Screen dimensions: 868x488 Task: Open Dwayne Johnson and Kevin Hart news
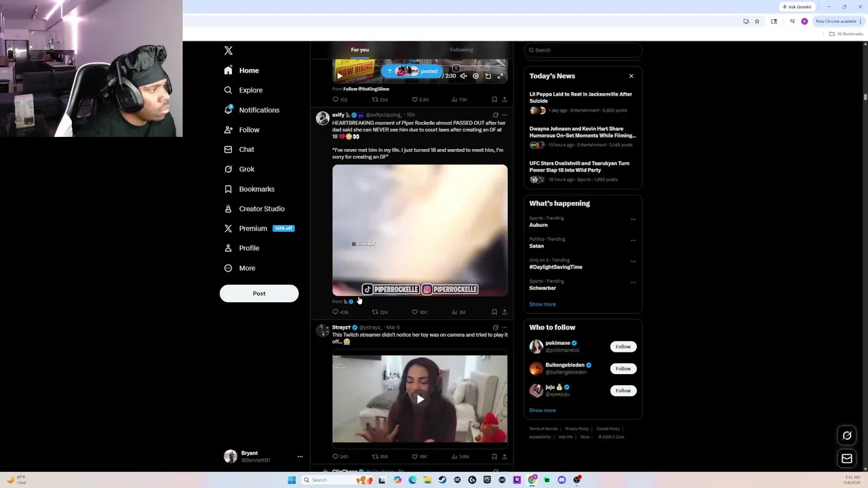583,136
